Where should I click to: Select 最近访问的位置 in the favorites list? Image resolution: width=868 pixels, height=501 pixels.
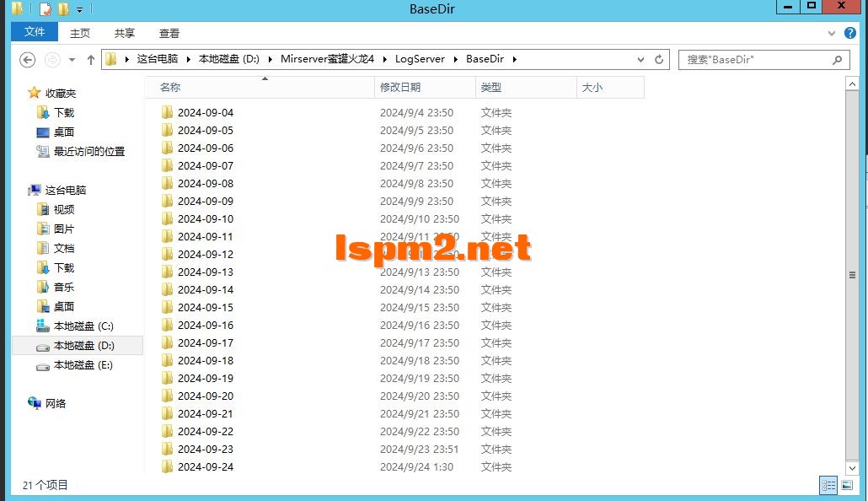pos(89,151)
